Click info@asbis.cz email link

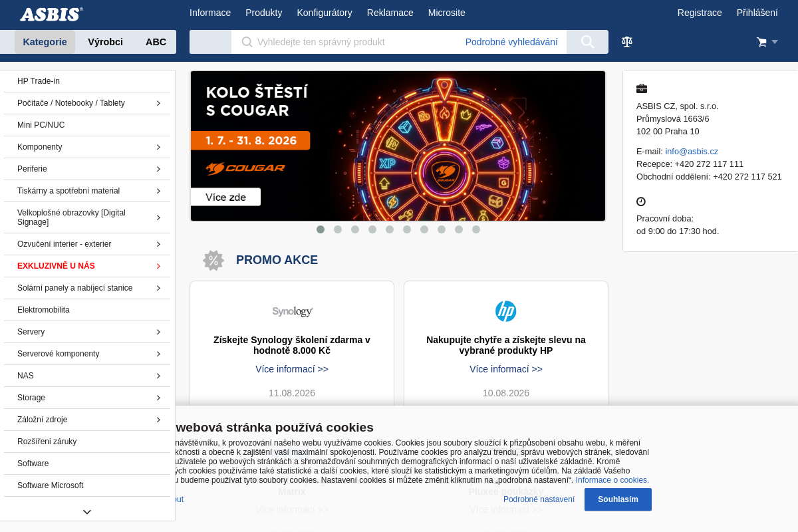click(692, 151)
